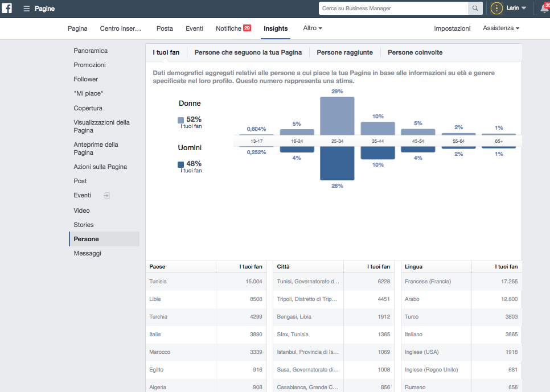This screenshot has width=550, height=392.
Task: Click the Donne light blue legend swatch
Action: point(180,120)
